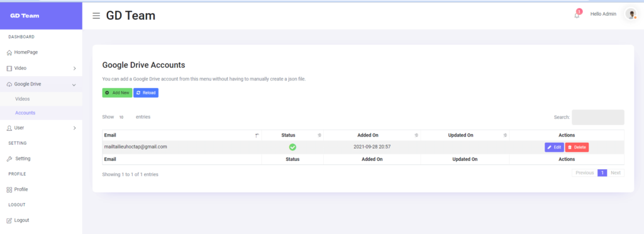The width and height of the screenshot is (644, 234).
Task: Collapse the Google Drive submenu chevron
Action: coord(74,85)
